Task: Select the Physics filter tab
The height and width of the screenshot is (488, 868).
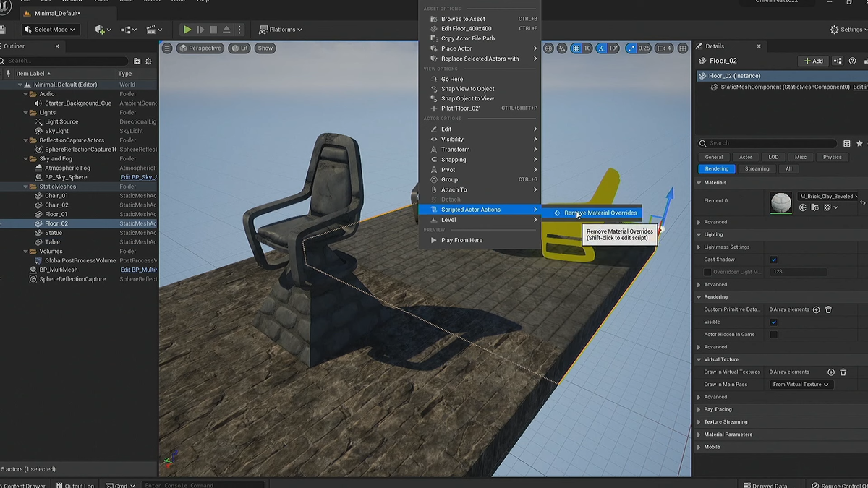Action: tap(832, 157)
